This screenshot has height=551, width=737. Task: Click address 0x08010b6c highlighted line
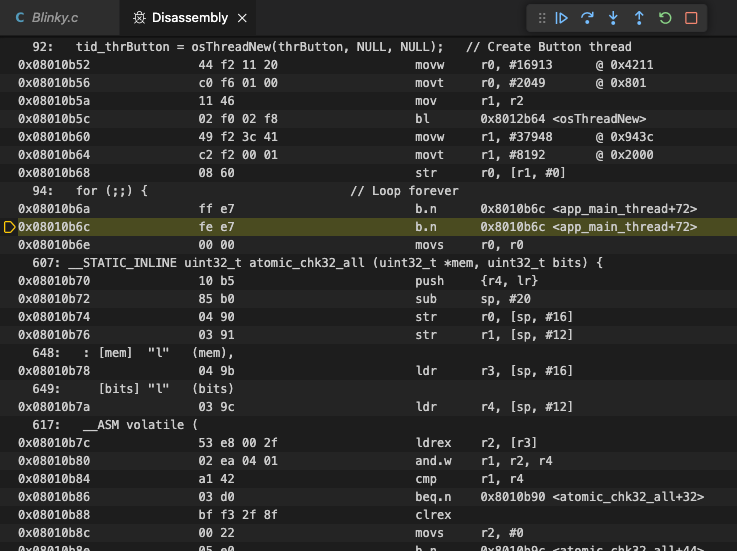tap(368, 227)
